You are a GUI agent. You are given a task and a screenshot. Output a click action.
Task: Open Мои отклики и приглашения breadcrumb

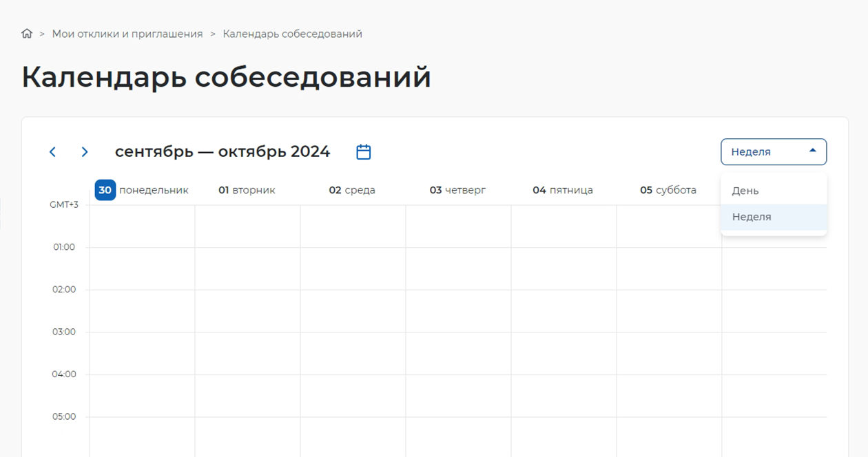[127, 34]
